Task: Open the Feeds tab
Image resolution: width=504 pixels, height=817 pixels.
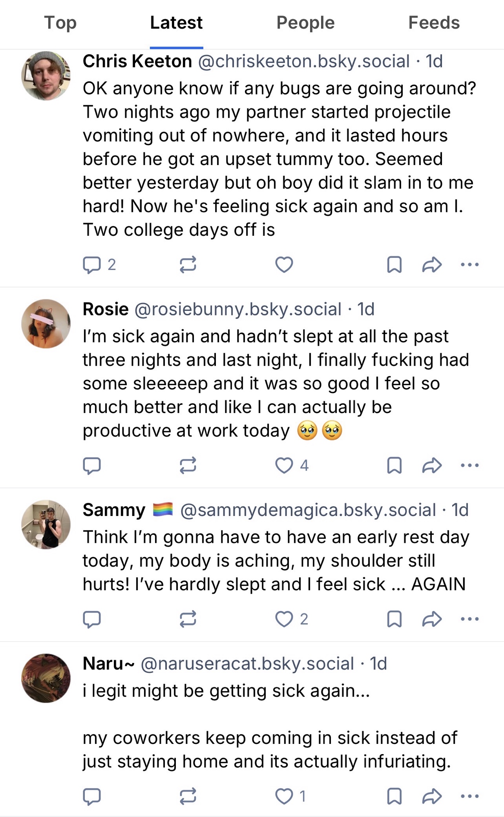Action: click(434, 23)
